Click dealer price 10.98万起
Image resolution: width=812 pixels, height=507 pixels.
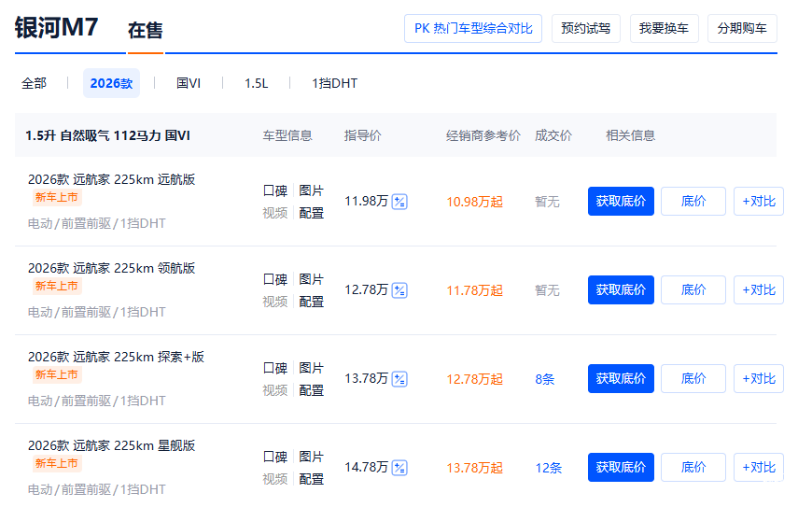(x=475, y=202)
